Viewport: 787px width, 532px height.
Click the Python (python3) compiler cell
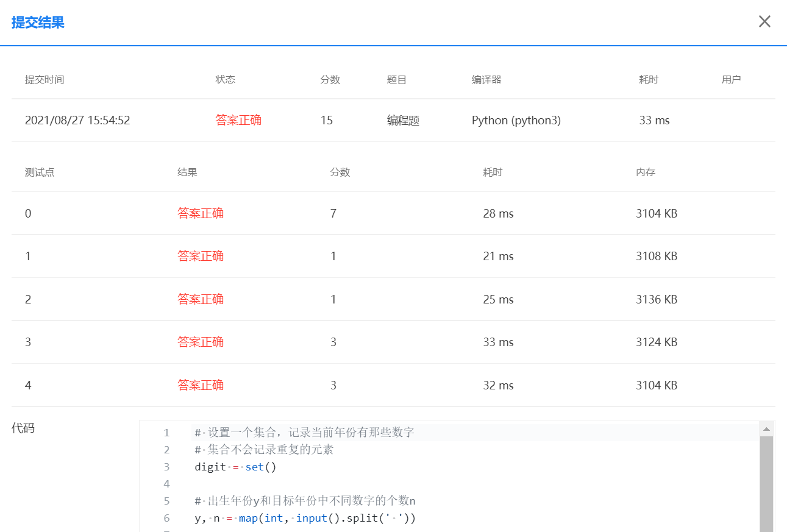[516, 121]
